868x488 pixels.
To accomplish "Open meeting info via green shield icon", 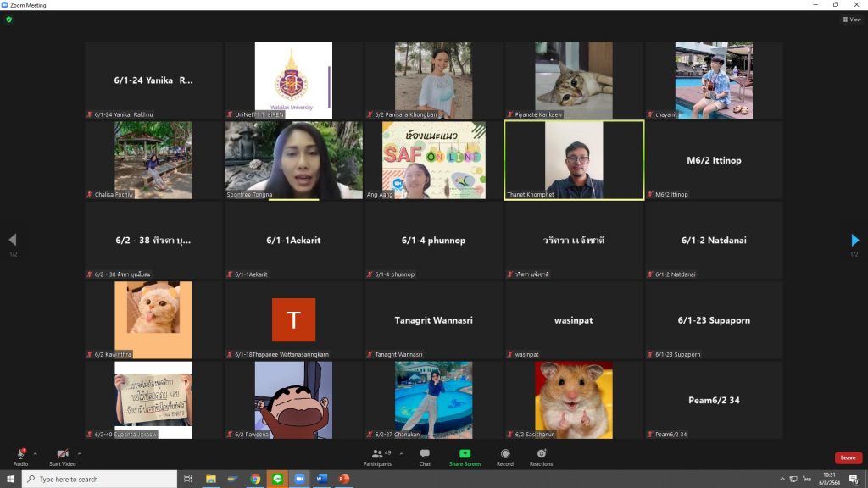I will pyautogui.click(x=8, y=19).
